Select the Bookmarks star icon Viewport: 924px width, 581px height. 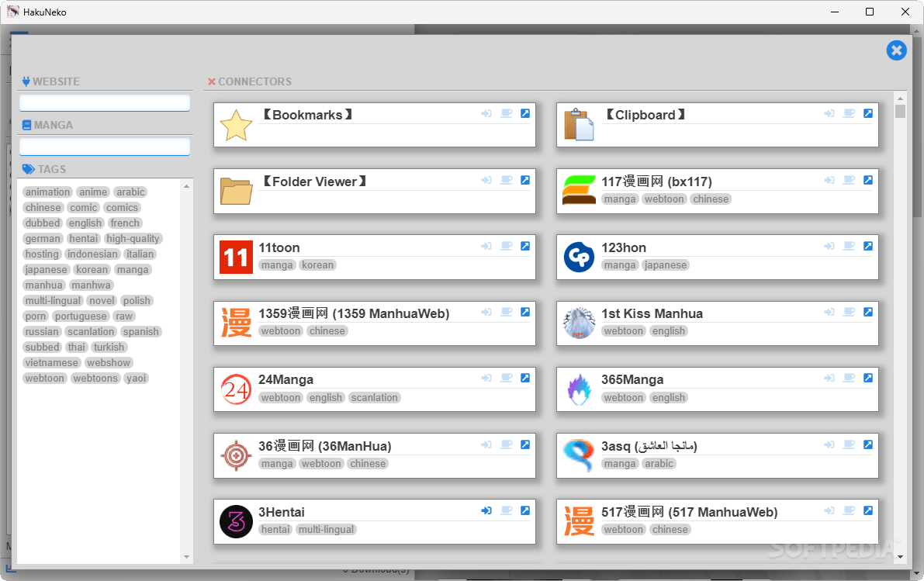pyautogui.click(x=236, y=125)
